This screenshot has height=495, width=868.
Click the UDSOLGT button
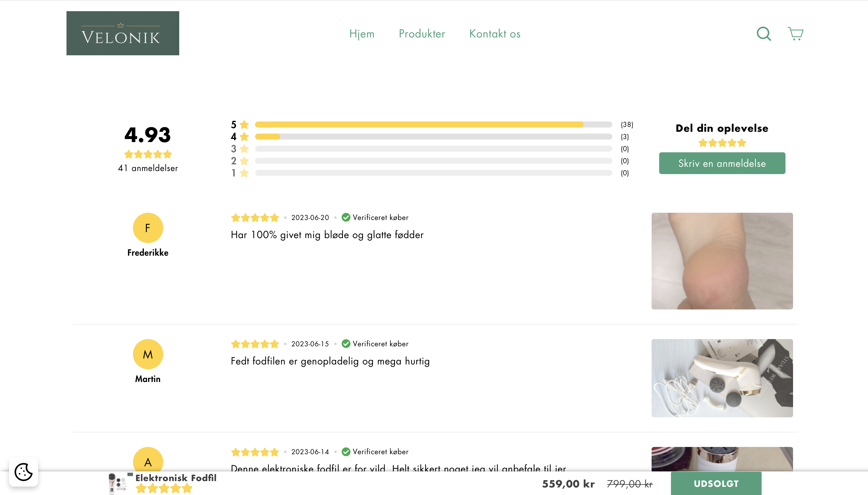click(x=716, y=484)
